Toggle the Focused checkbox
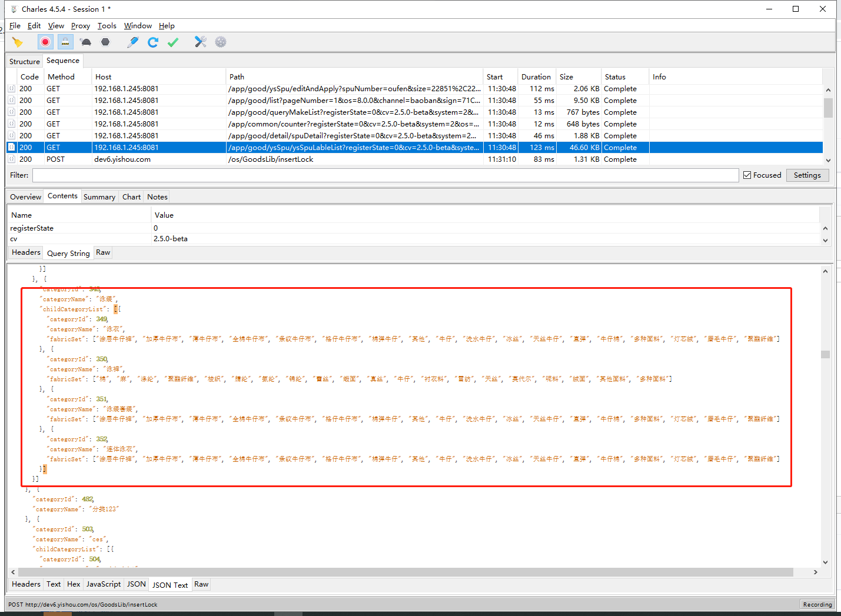 click(x=747, y=175)
